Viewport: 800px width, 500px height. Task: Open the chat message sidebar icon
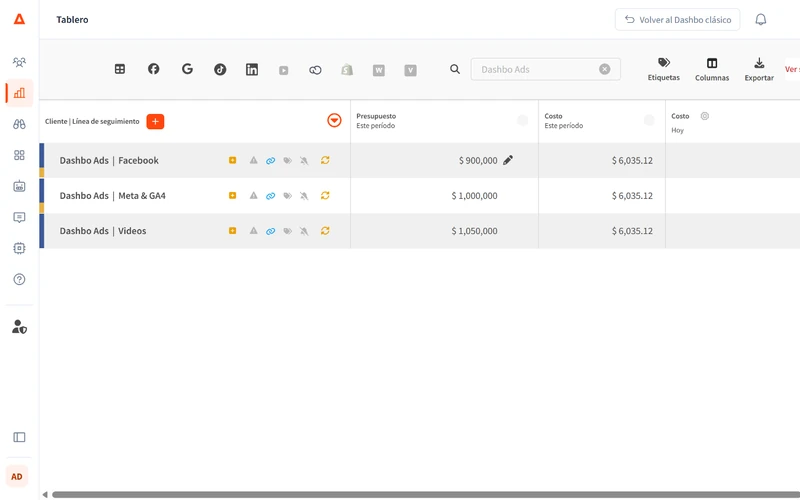point(19,217)
